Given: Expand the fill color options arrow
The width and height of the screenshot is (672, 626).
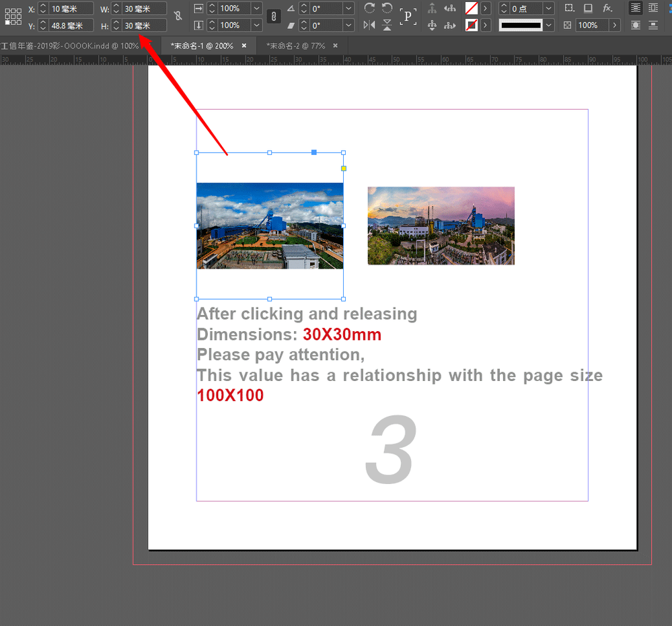Looking at the screenshot, I should pos(485,9).
